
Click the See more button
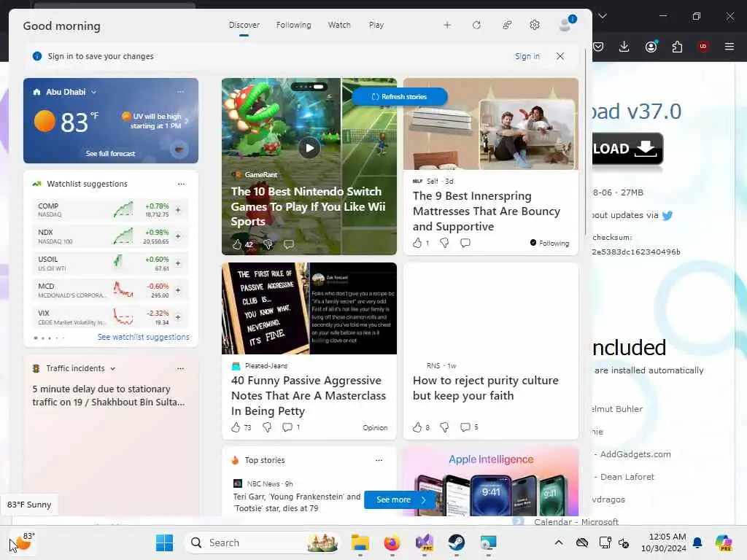(401, 499)
